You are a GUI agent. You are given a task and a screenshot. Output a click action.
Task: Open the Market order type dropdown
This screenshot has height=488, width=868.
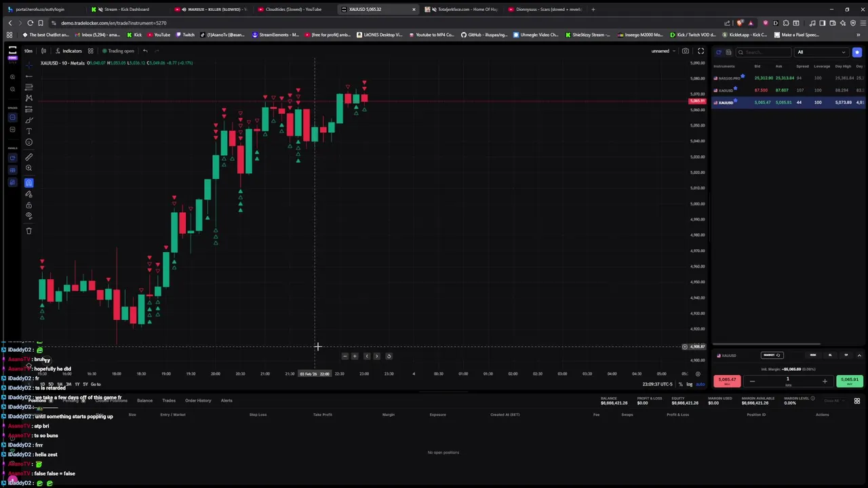point(772,355)
